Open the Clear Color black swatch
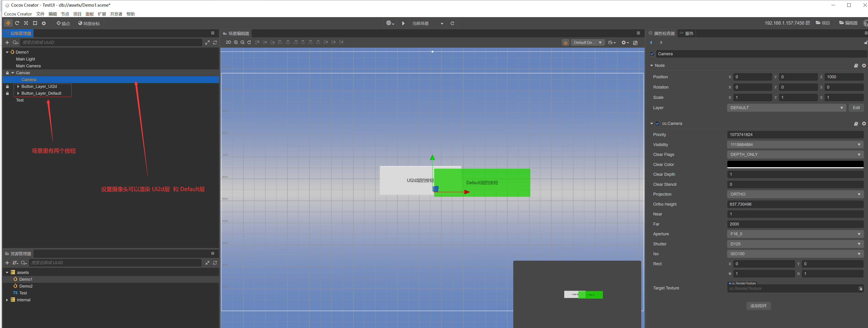This screenshot has height=328, width=868. pyautogui.click(x=795, y=164)
